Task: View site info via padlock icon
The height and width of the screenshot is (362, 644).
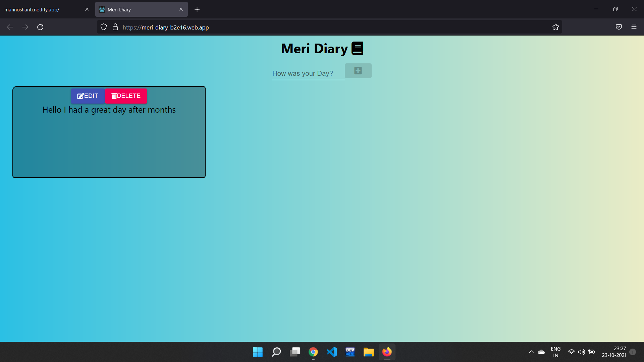Action: tap(115, 27)
